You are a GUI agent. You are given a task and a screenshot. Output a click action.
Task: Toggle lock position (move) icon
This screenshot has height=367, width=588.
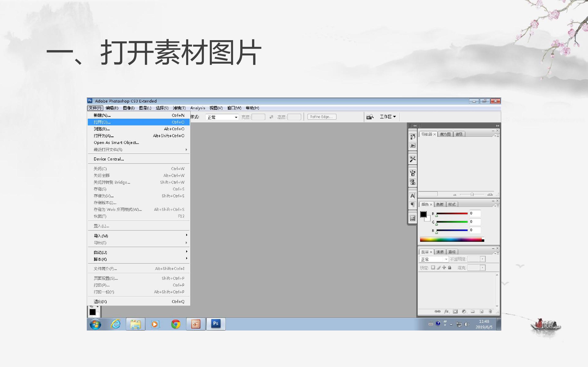tap(444, 268)
